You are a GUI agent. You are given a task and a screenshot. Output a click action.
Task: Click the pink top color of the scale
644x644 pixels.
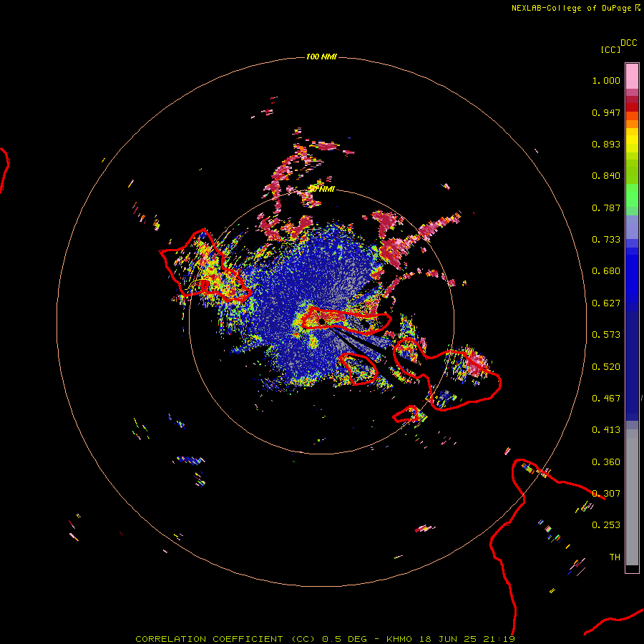[x=632, y=77]
